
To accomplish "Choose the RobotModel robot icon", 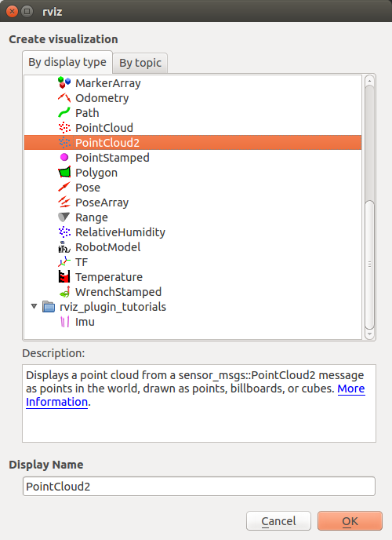I will tap(64, 247).
